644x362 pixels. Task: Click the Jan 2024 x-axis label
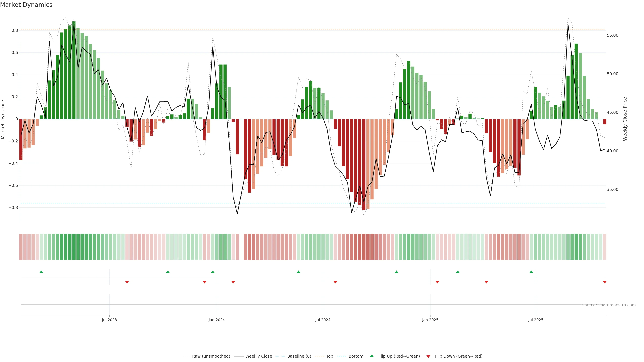pyautogui.click(x=217, y=320)
